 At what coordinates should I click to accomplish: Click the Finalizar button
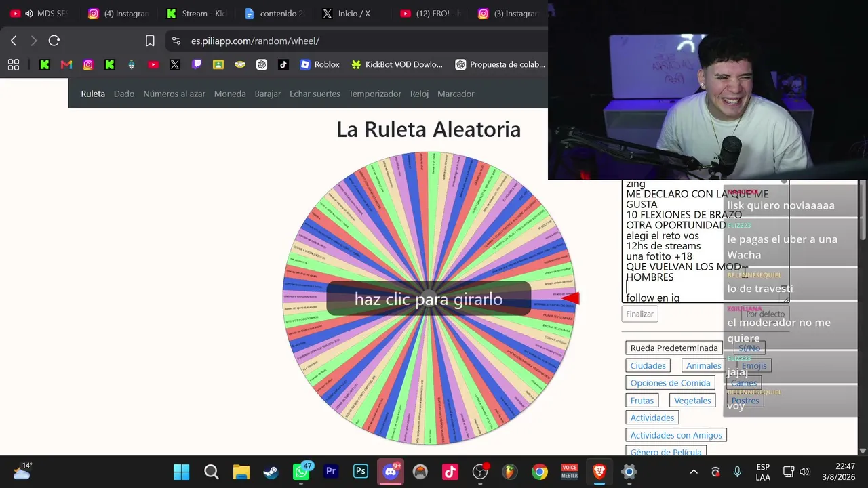point(639,314)
